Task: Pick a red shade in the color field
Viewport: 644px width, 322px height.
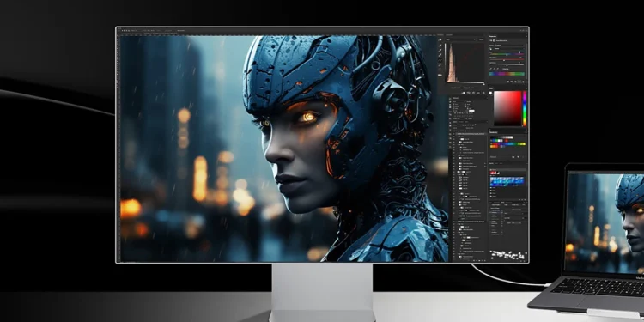Action: [507, 108]
